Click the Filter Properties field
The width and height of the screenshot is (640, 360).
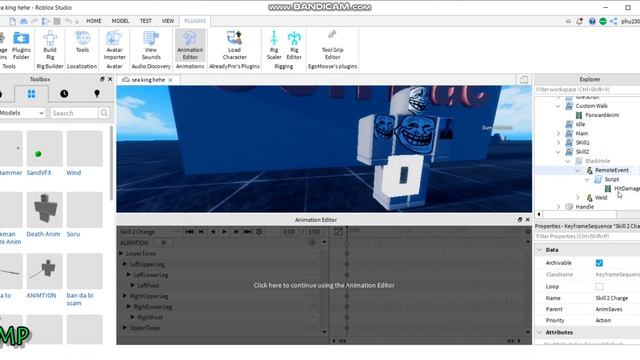(587, 236)
